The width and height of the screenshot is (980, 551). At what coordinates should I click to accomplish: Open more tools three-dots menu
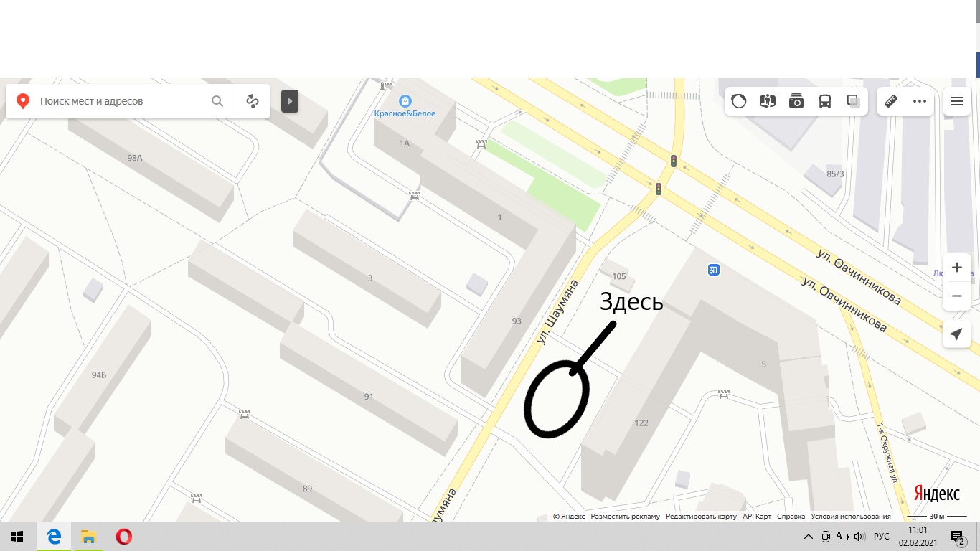(920, 101)
